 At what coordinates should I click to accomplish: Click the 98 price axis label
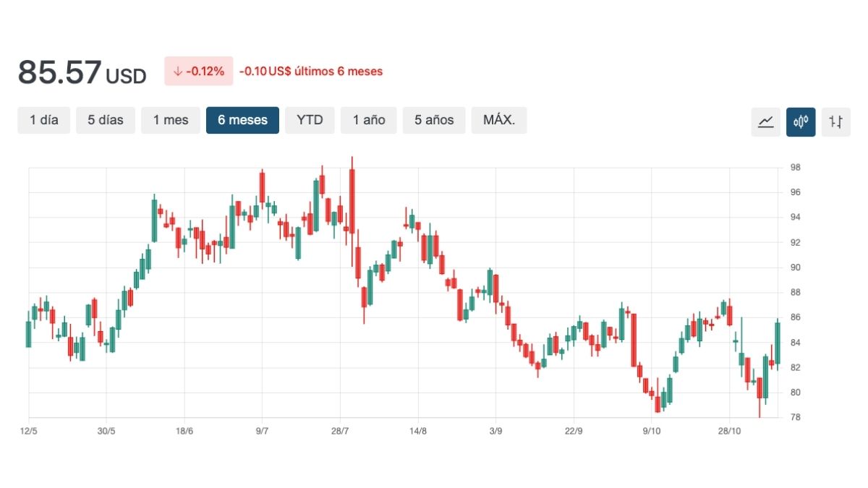[796, 168]
